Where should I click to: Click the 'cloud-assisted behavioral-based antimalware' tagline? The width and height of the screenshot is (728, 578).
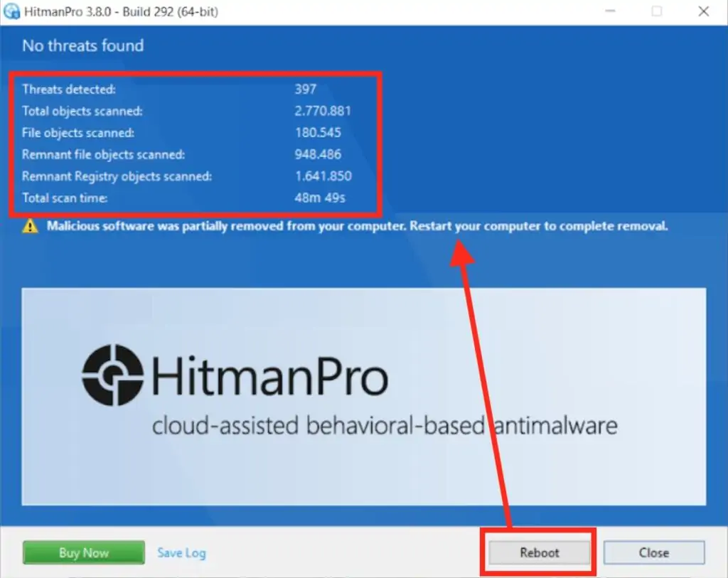pos(385,426)
